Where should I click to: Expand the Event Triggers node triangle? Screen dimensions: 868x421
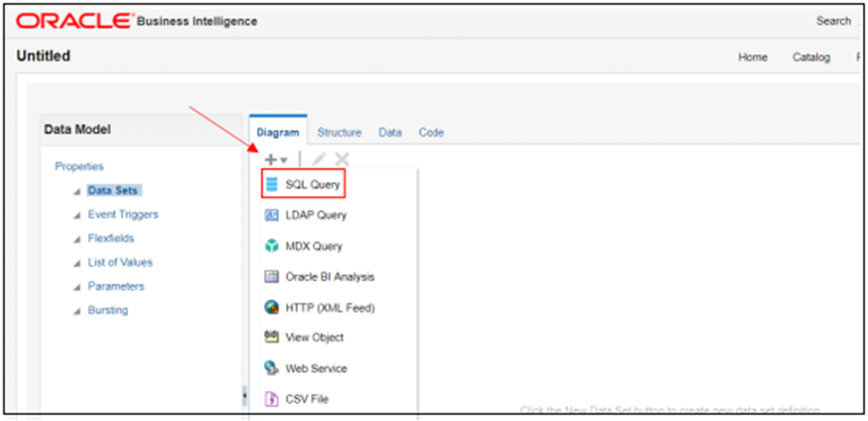point(77,216)
